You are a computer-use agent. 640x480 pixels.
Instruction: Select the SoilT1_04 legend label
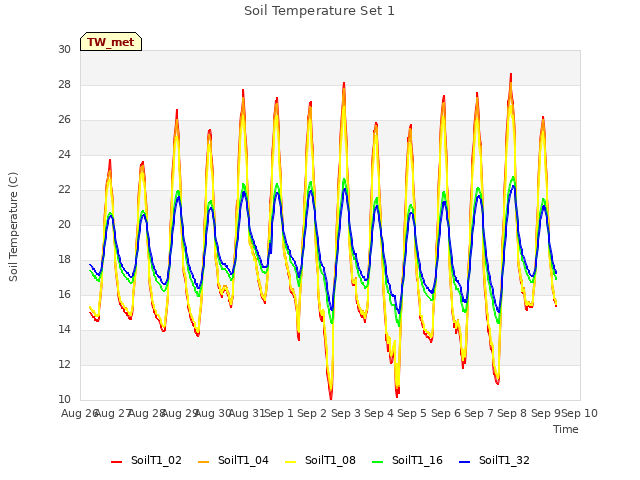pos(243,460)
